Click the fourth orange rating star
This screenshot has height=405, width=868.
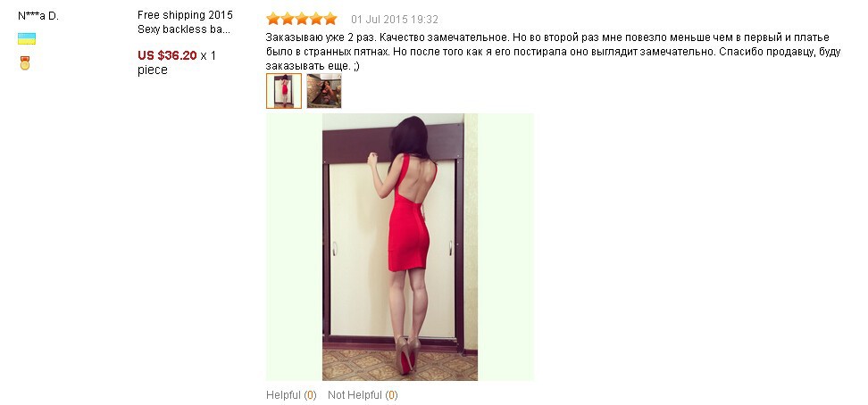[316, 19]
